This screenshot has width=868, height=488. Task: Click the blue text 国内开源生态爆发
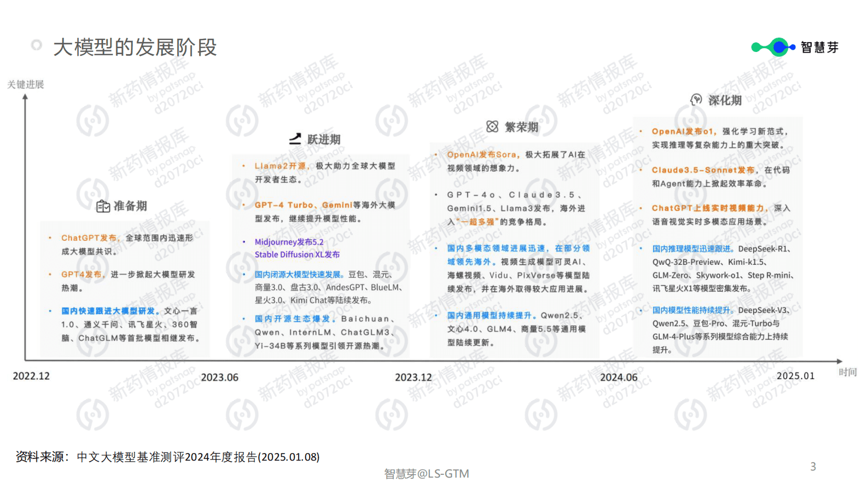point(294,319)
